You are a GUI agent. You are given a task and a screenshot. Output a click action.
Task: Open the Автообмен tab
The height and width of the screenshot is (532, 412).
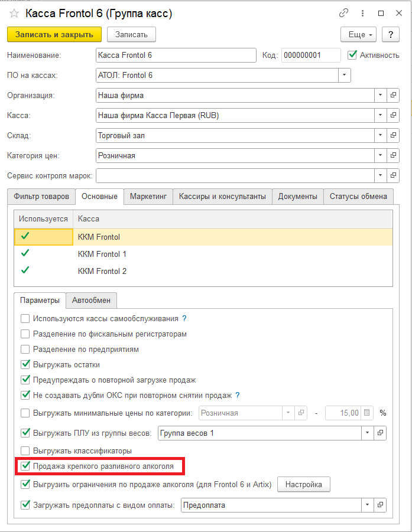[x=91, y=300]
